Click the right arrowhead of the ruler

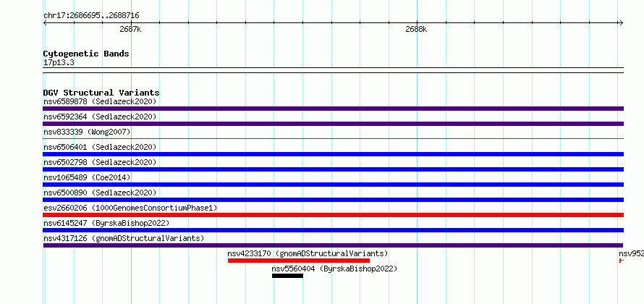[621, 23]
